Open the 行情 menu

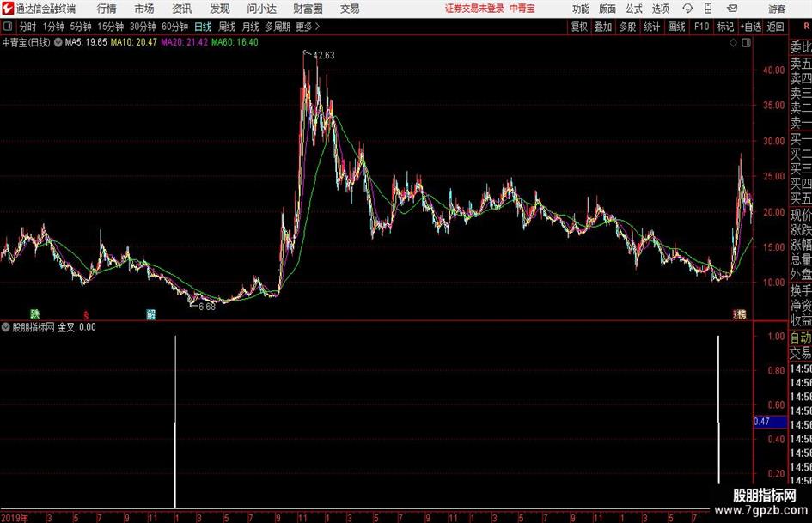click(x=107, y=9)
